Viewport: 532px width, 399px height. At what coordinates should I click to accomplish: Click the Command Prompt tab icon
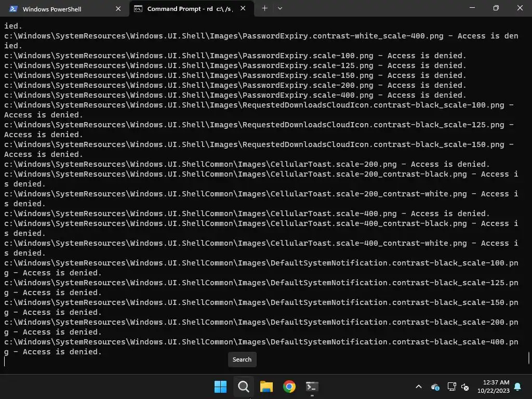pos(138,9)
